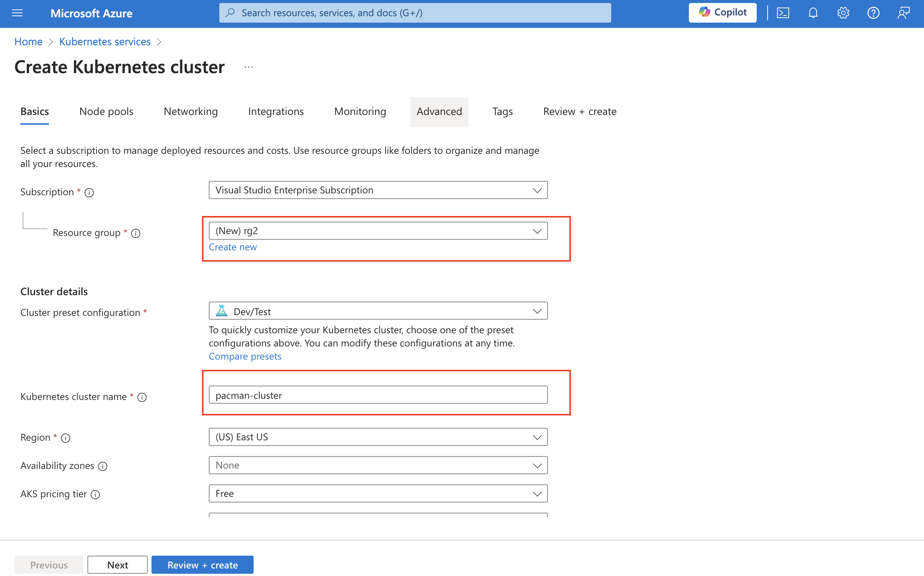Open the Region dropdown
Screen dimensions: 924x576
point(378,437)
